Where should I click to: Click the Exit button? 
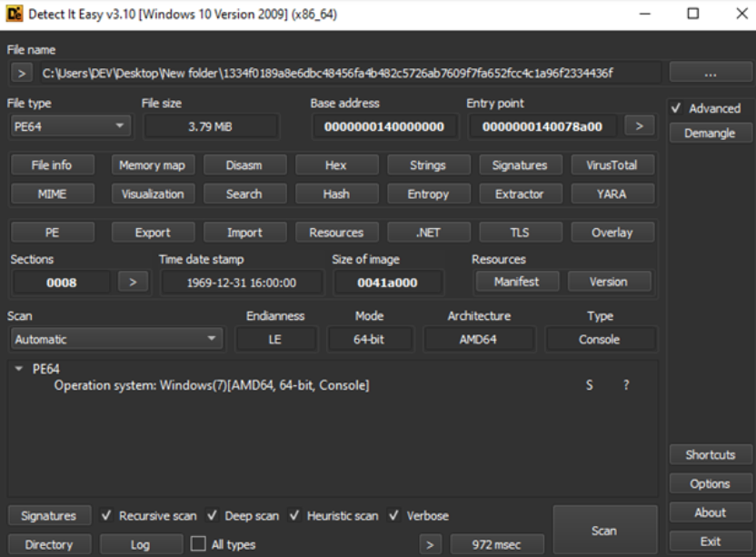point(711,542)
